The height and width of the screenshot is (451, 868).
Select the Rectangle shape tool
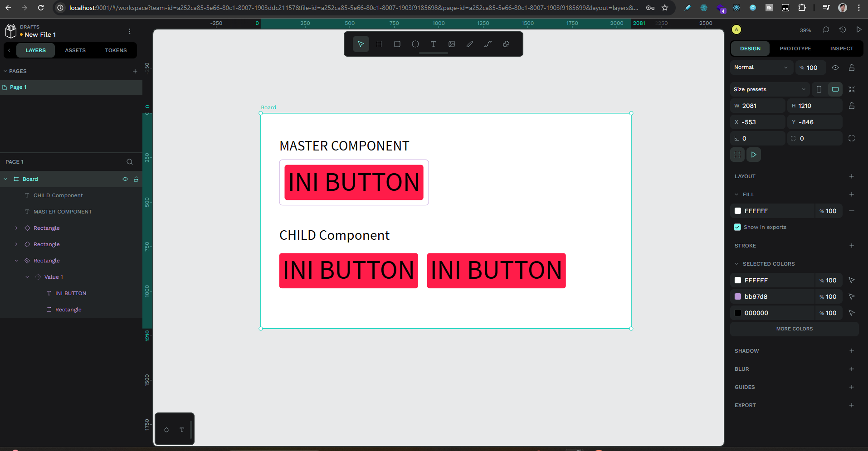(397, 44)
